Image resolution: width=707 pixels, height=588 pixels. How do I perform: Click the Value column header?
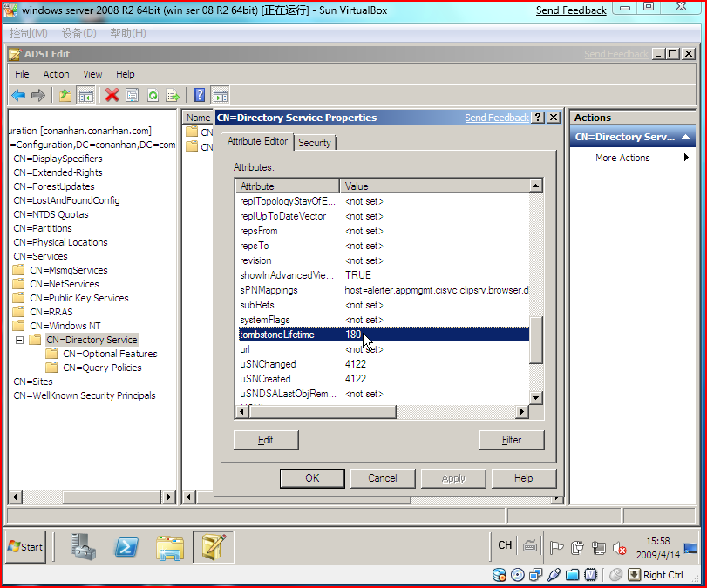(x=435, y=186)
